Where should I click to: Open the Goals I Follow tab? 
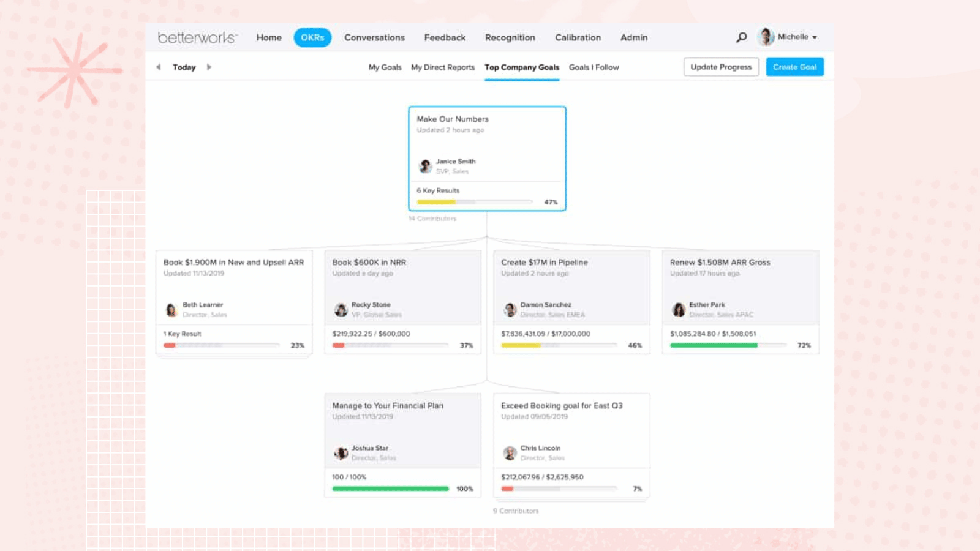593,67
